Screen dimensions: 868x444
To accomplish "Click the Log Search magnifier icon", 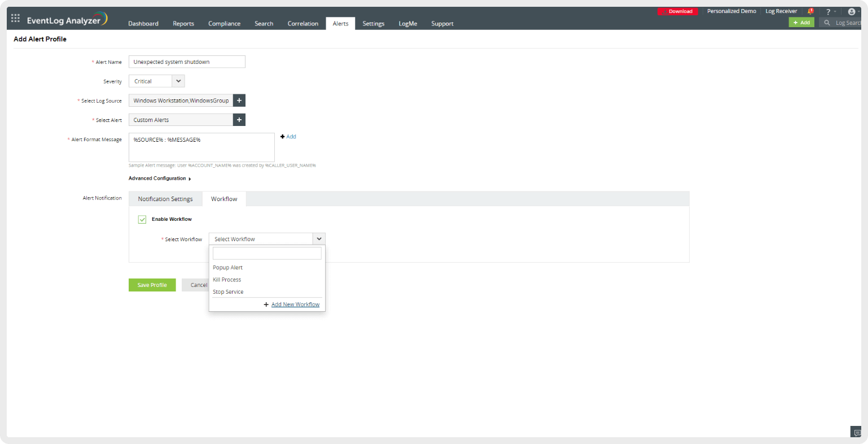I will pyautogui.click(x=827, y=23).
